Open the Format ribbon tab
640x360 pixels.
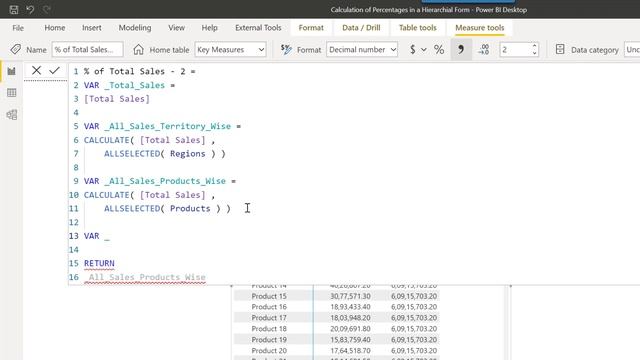[311, 28]
